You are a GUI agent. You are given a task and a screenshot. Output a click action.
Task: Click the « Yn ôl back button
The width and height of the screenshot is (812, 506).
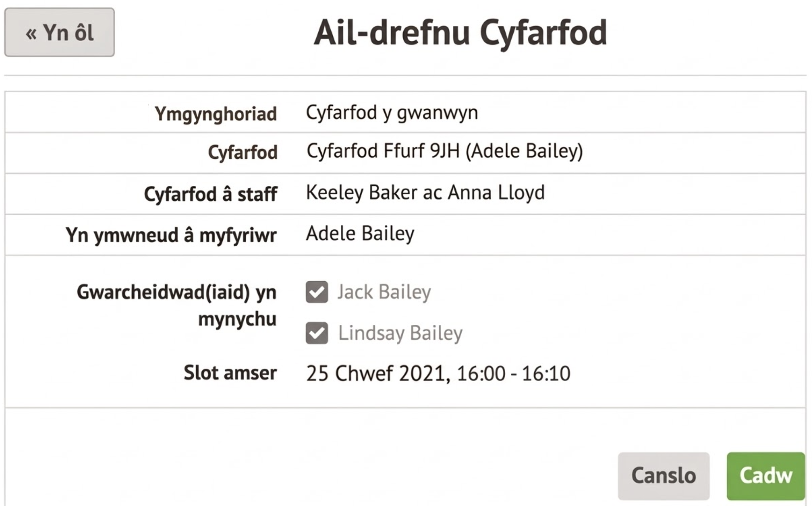pos(60,32)
